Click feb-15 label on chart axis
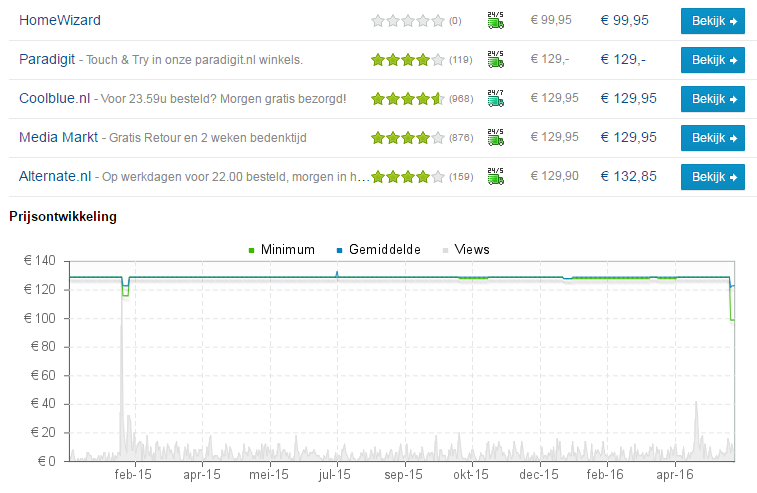757x493 pixels. coord(133,475)
